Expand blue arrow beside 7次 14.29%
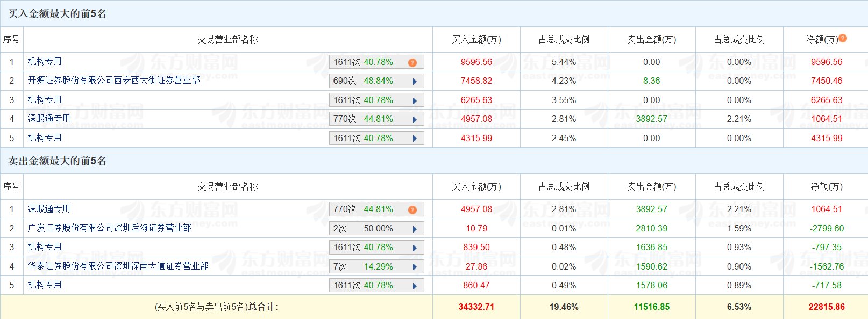 (415, 267)
